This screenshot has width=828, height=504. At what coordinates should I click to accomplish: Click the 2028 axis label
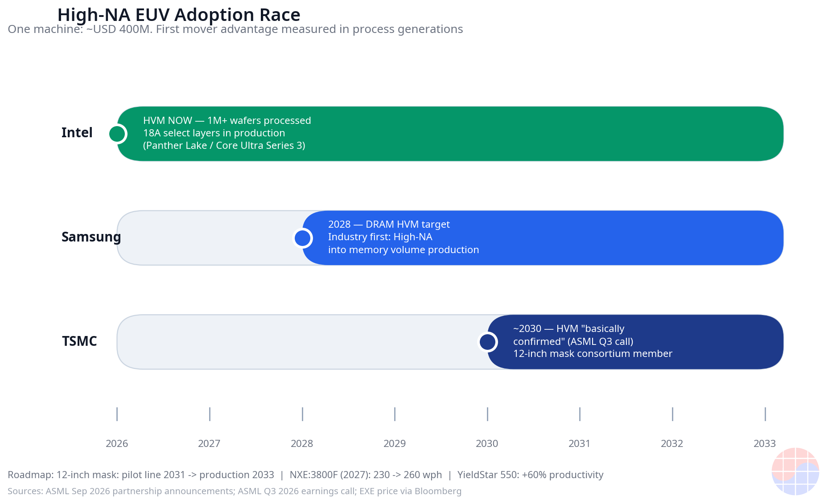[302, 444]
